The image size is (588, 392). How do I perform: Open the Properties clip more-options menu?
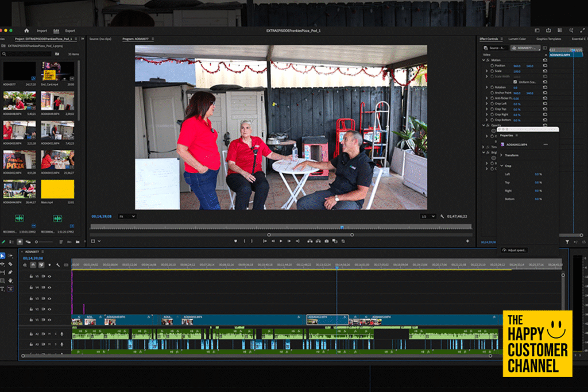point(546,145)
